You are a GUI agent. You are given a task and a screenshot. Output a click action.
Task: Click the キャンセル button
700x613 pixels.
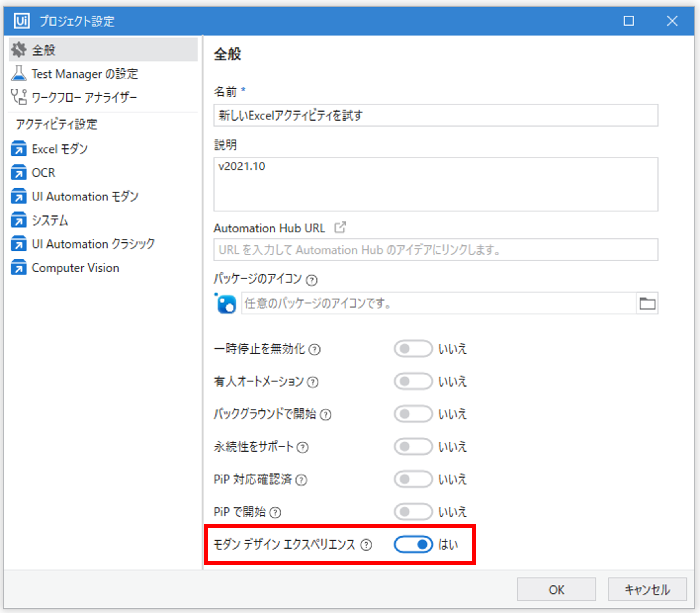click(647, 589)
